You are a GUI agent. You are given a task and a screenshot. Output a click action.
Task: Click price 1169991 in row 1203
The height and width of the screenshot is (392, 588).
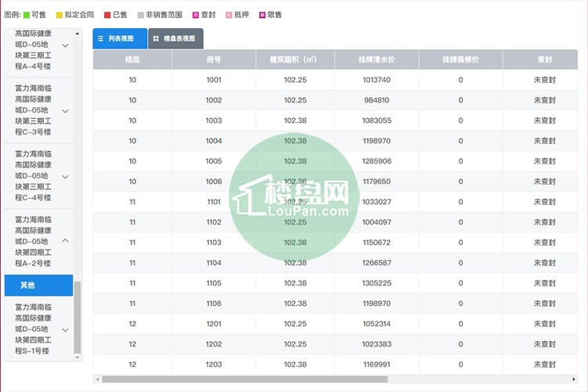tap(377, 365)
